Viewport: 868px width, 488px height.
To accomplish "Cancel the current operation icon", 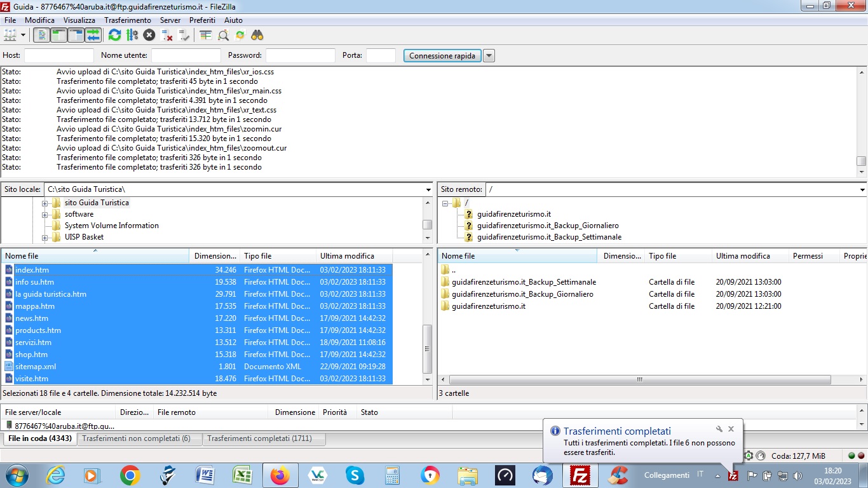I will [149, 35].
